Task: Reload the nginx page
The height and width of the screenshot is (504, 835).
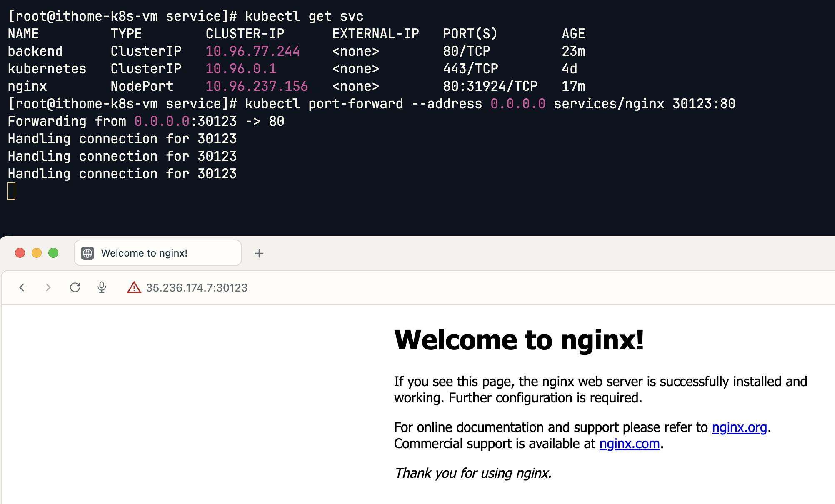Action: point(75,287)
